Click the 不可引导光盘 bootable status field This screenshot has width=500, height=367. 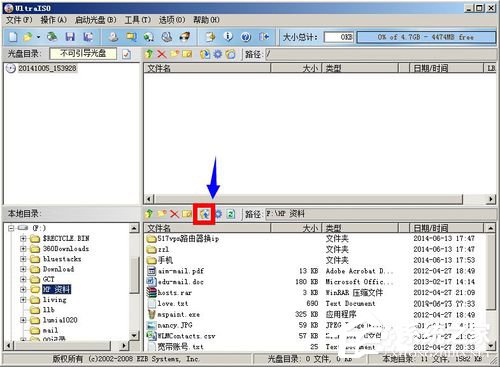click(x=83, y=53)
